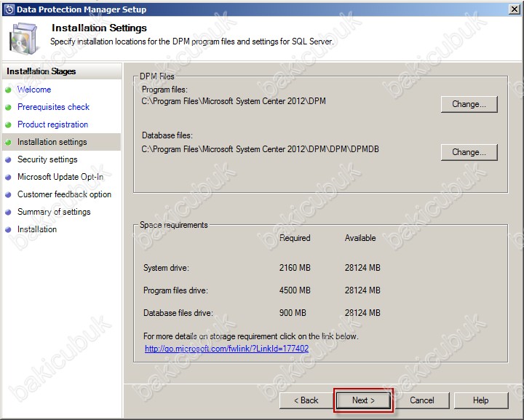Click the green bullet beside Prerequisites check
The width and height of the screenshot is (524, 420).
(x=8, y=107)
